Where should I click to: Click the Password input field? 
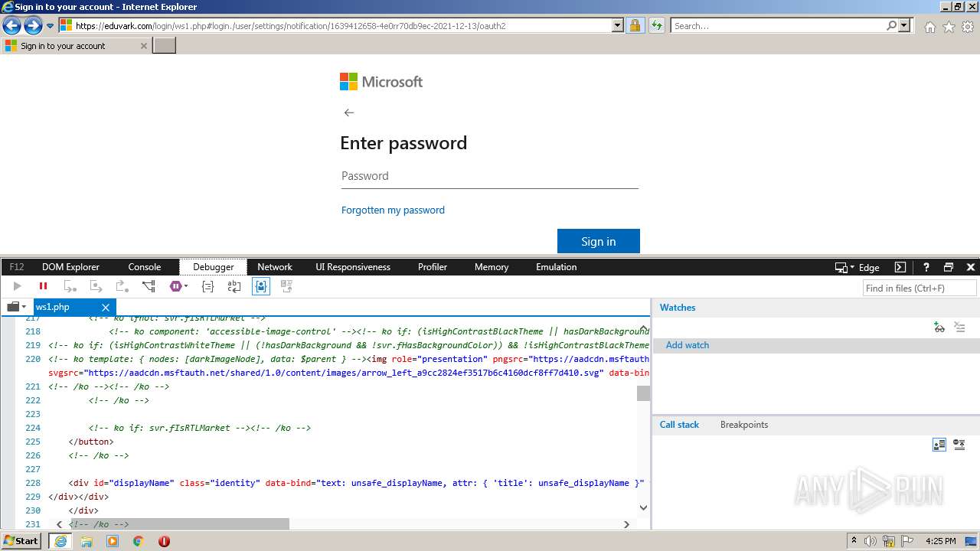[x=490, y=176]
